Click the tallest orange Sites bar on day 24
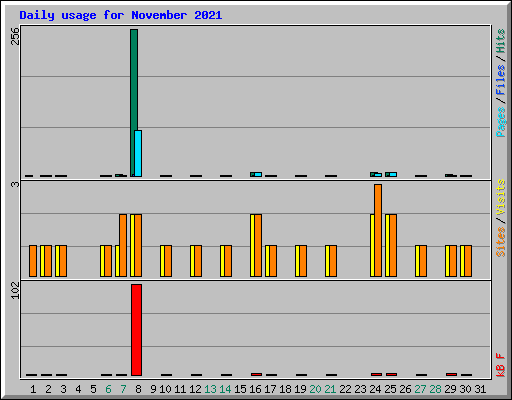Screen dimensions: 512x400 tap(378, 231)
